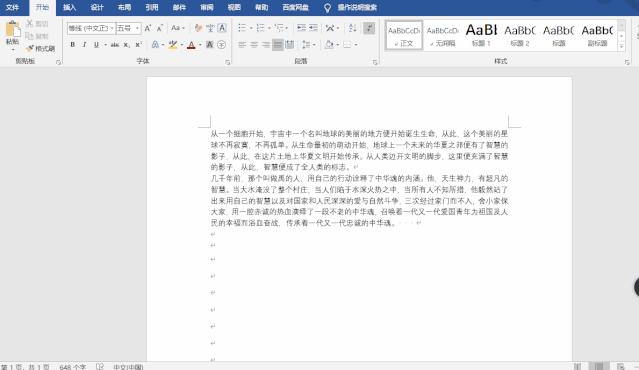Apply character border to text
This screenshot has height=370, width=639.
[x=222, y=28]
